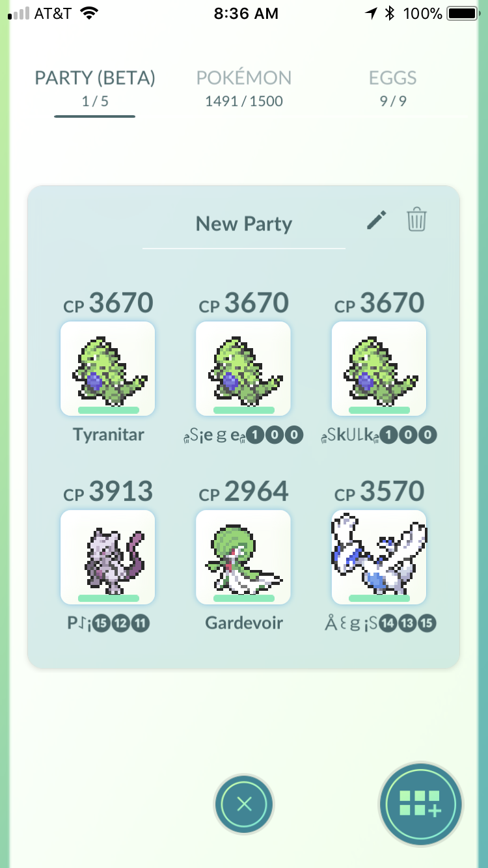Select the PARTY (BETA) tab
Viewport: 488px width, 868px height.
[95, 88]
